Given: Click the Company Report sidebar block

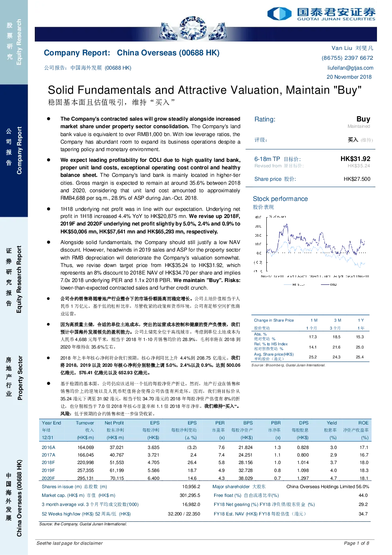Looking at the screenshot, I should click(14, 151).
